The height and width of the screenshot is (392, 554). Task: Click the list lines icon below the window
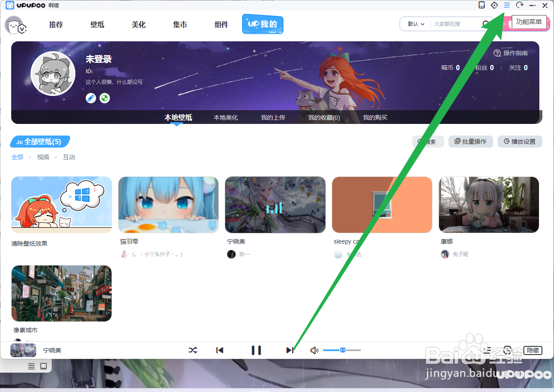tap(31, 366)
